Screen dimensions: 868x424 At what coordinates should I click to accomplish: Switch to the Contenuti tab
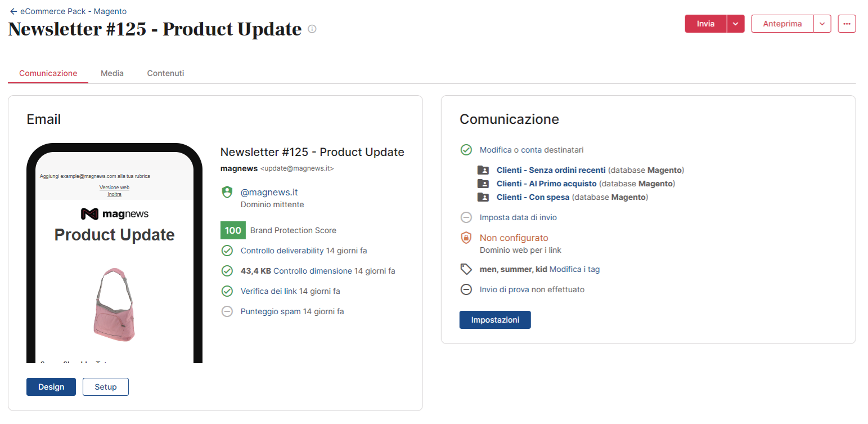(165, 73)
